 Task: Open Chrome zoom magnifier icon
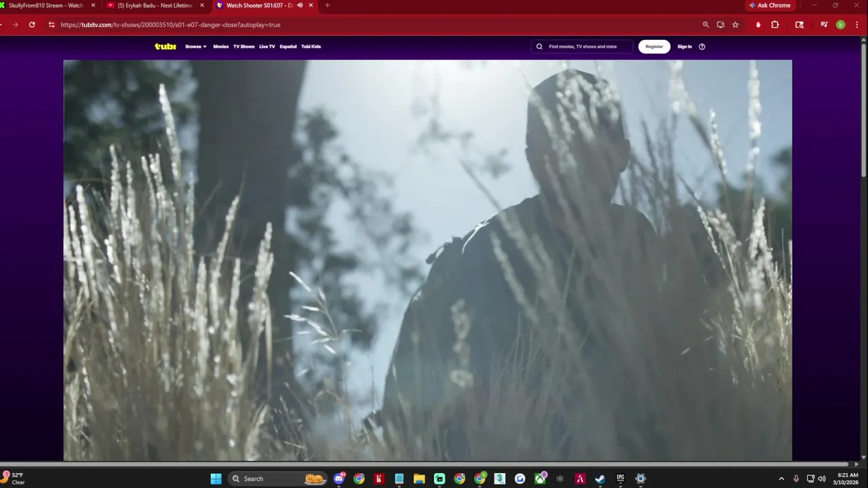706,24
